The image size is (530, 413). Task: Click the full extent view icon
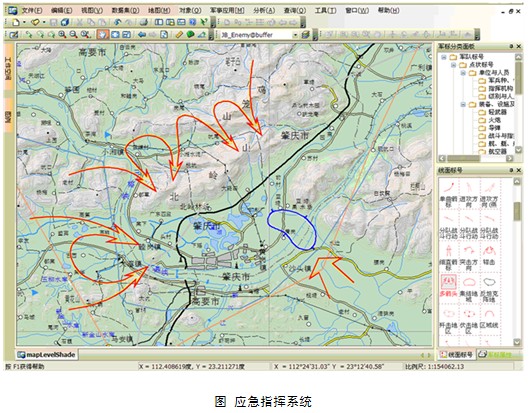click(x=116, y=34)
